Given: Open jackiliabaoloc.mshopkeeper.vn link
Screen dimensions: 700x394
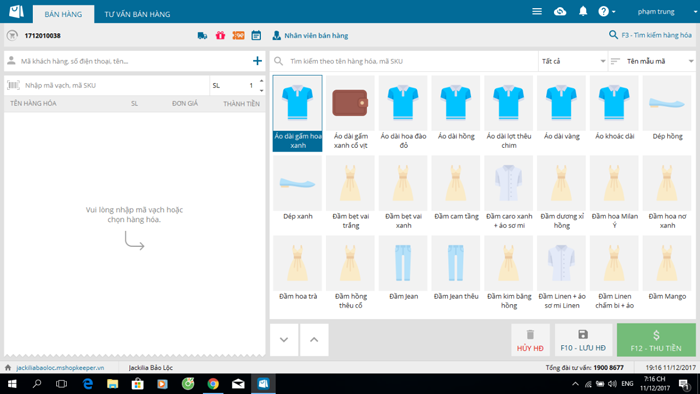Looking at the screenshot, I should point(60,368).
